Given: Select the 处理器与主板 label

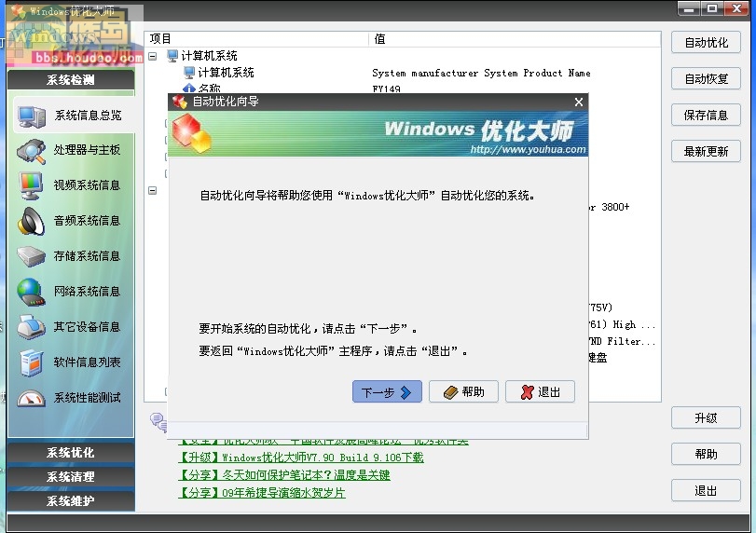Looking at the screenshot, I should [x=88, y=150].
